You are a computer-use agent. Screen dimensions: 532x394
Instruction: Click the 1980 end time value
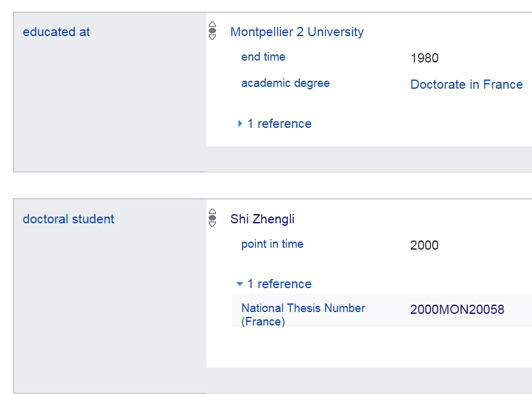click(x=425, y=58)
